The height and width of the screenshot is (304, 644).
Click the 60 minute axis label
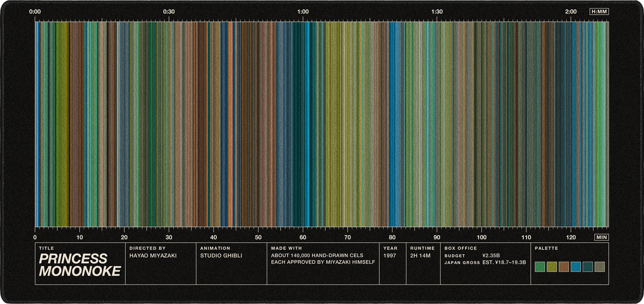coord(303,237)
